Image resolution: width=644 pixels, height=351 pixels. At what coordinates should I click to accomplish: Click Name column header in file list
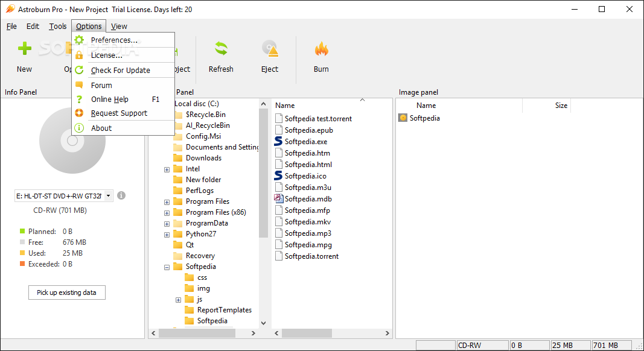[285, 106]
